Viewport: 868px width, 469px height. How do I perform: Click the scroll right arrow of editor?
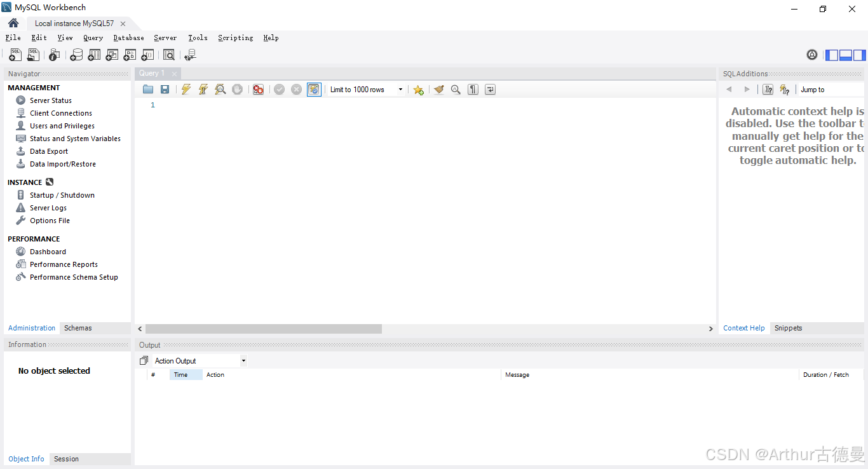point(710,329)
